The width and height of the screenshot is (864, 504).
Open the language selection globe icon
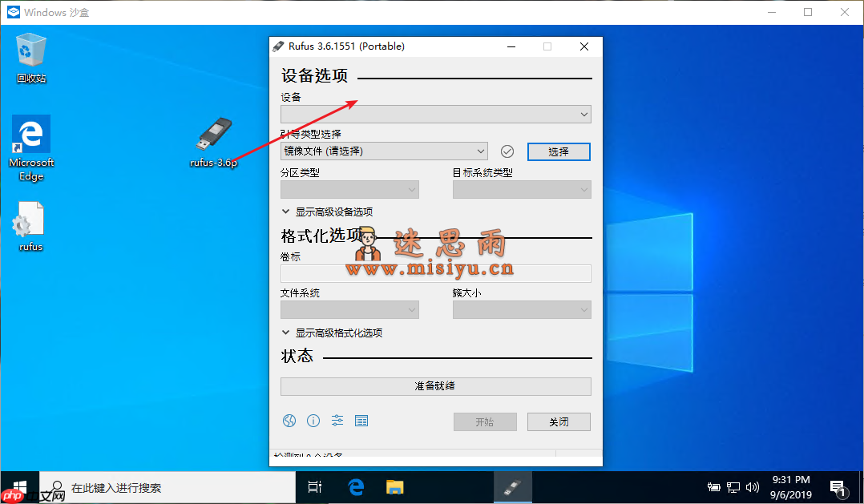(x=289, y=421)
